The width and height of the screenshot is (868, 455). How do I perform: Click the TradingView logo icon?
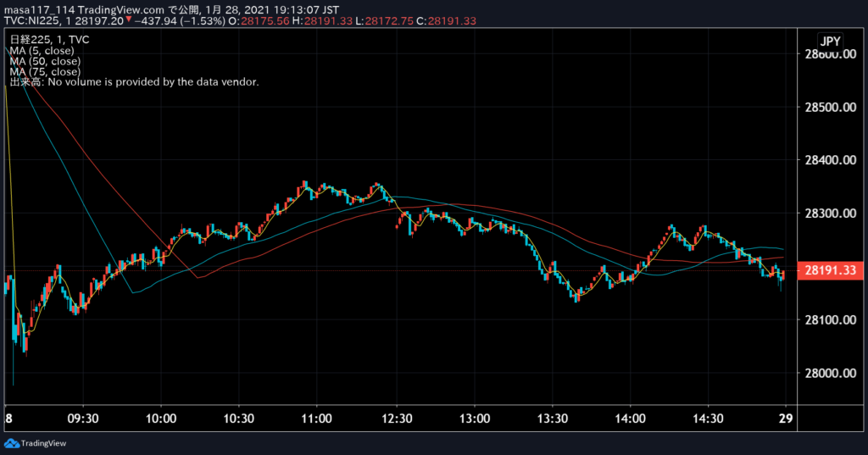11,443
